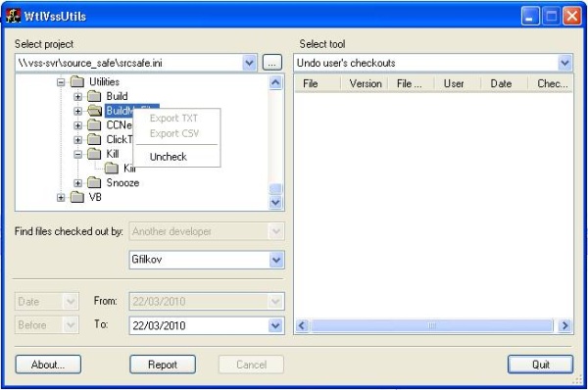Image resolution: width=588 pixels, height=390 pixels.
Task: Open the About... dialog
Action: pyautogui.click(x=48, y=365)
